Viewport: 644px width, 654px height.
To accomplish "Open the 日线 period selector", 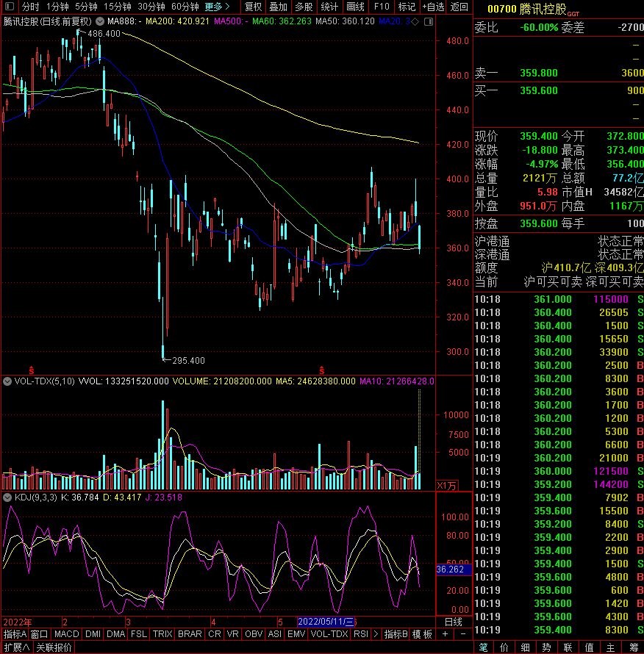I will point(454,622).
